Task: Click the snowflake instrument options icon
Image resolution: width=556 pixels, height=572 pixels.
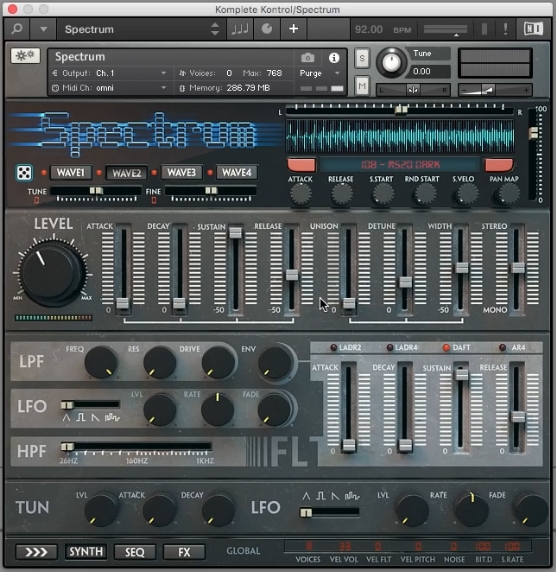Action: click(x=25, y=56)
